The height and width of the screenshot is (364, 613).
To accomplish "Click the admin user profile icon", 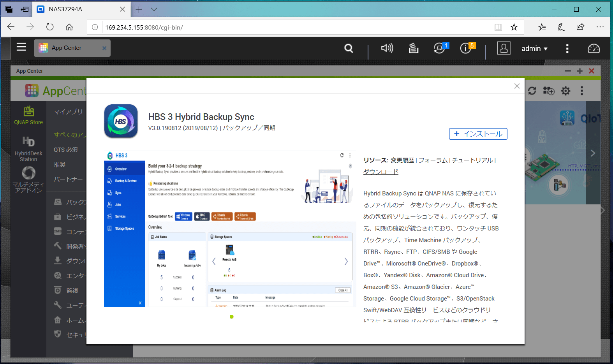I will [x=504, y=48].
